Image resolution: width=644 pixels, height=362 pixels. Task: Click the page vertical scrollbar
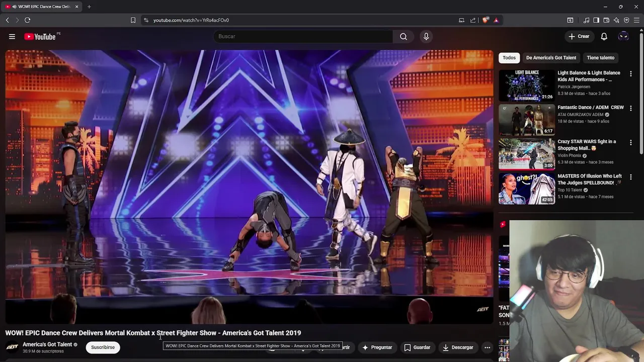(641, 93)
